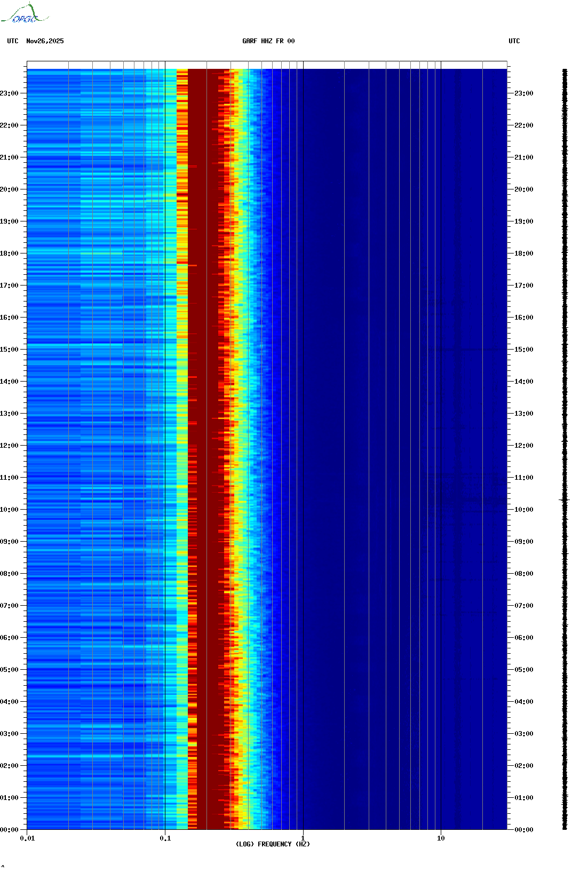Click the 10 Hz frequency axis label
The height and width of the screenshot is (872, 588).
[441, 838]
